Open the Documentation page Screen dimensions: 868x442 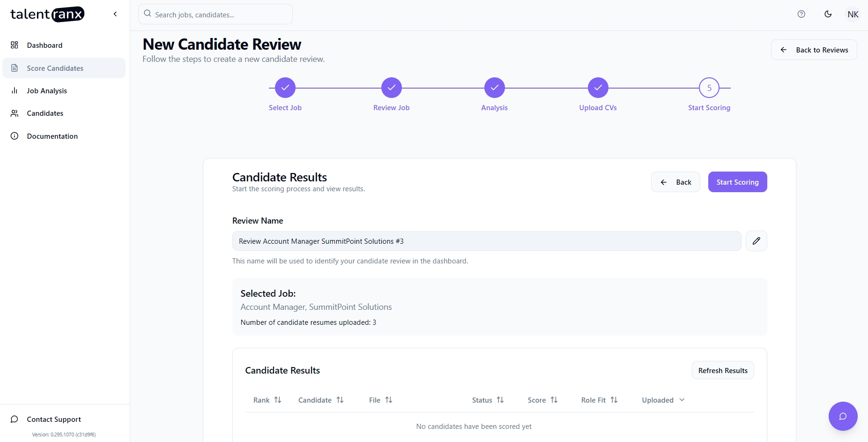coord(52,136)
